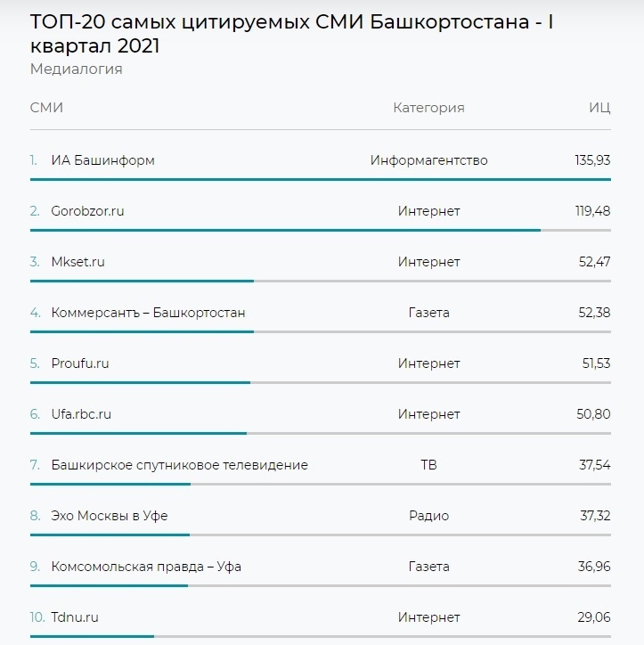Click the chart title ТОП-20 самых цитируемых СМИ
Screen dimensions: 644x645
click(291, 33)
